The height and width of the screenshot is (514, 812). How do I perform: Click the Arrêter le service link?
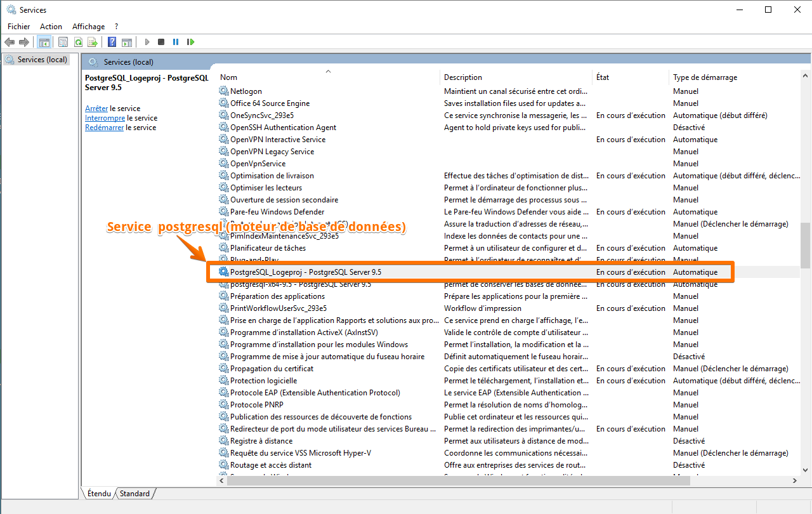click(96, 109)
